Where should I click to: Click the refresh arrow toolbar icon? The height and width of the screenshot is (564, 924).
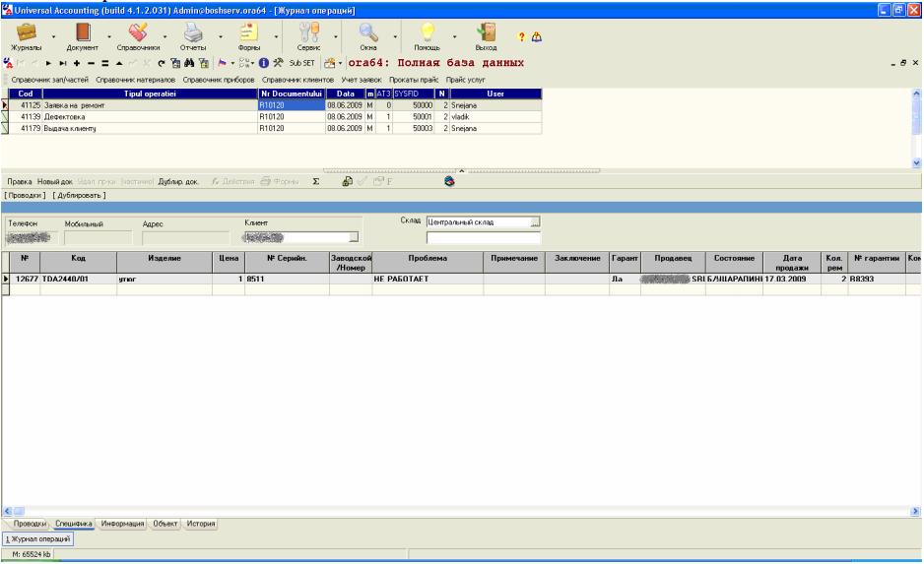(x=161, y=63)
